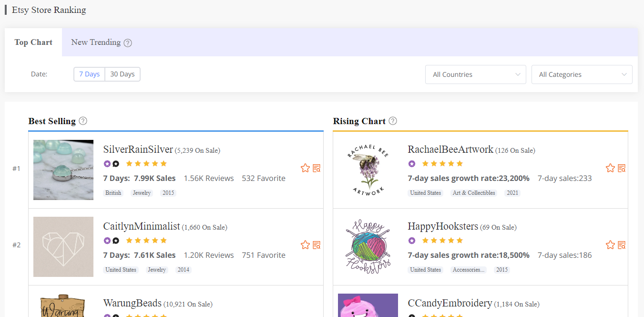Open the review search icon beside CaitlynMinimalist
The height and width of the screenshot is (317, 644).
[317, 245]
